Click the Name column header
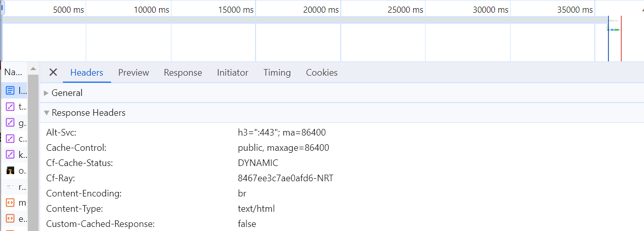Image resolution: width=644 pixels, height=231 pixels. (x=13, y=73)
